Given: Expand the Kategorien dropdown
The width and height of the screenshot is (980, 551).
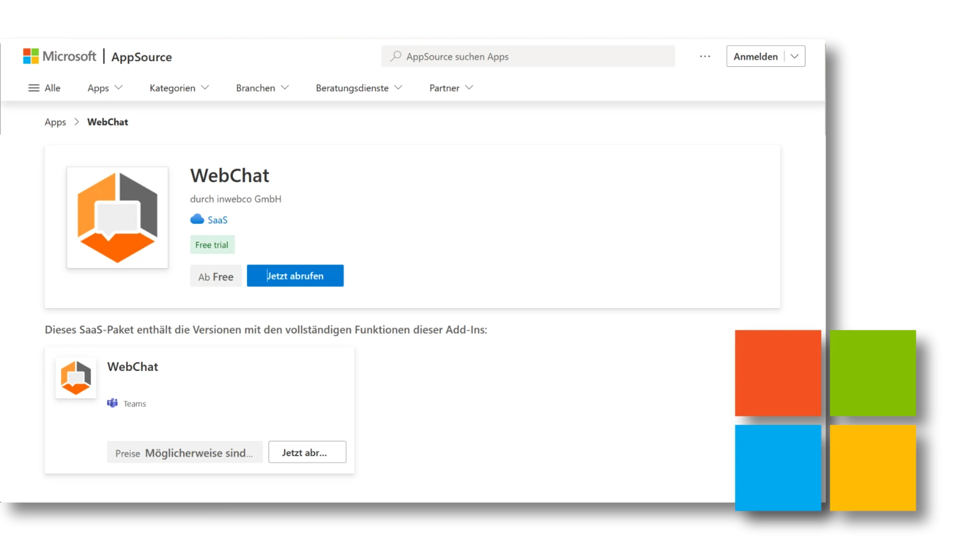Looking at the screenshot, I should 179,88.
